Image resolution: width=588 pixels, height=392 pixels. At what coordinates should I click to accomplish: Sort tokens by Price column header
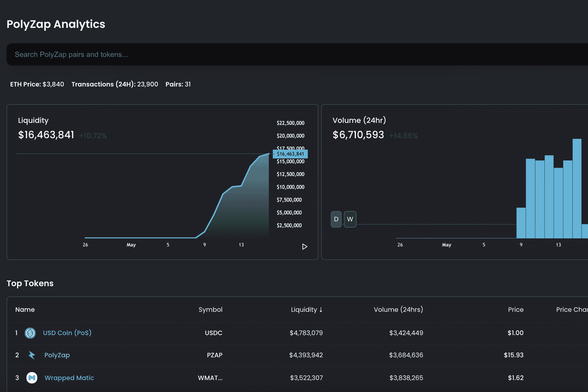(x=515, y=310)
